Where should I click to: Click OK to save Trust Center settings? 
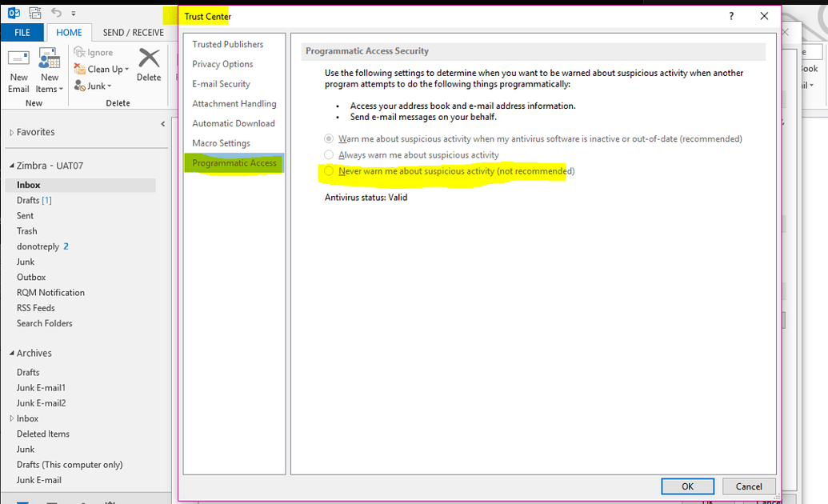click(x=687, y=486)
